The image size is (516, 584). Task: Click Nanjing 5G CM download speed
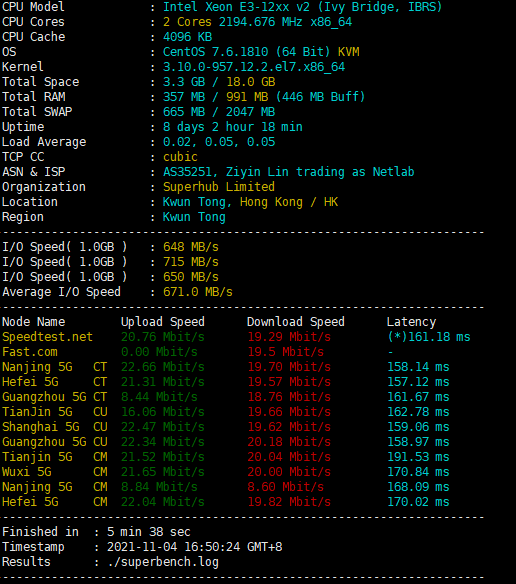pos(286,487)
